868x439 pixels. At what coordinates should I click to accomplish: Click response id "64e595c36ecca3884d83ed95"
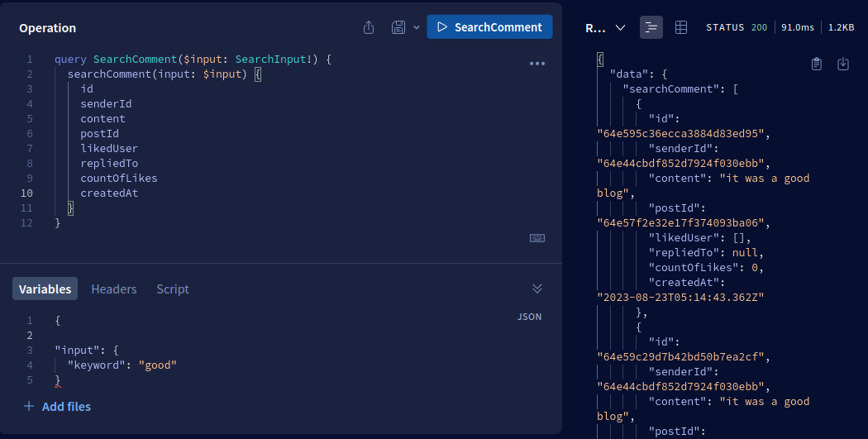(x=680, y=133)
